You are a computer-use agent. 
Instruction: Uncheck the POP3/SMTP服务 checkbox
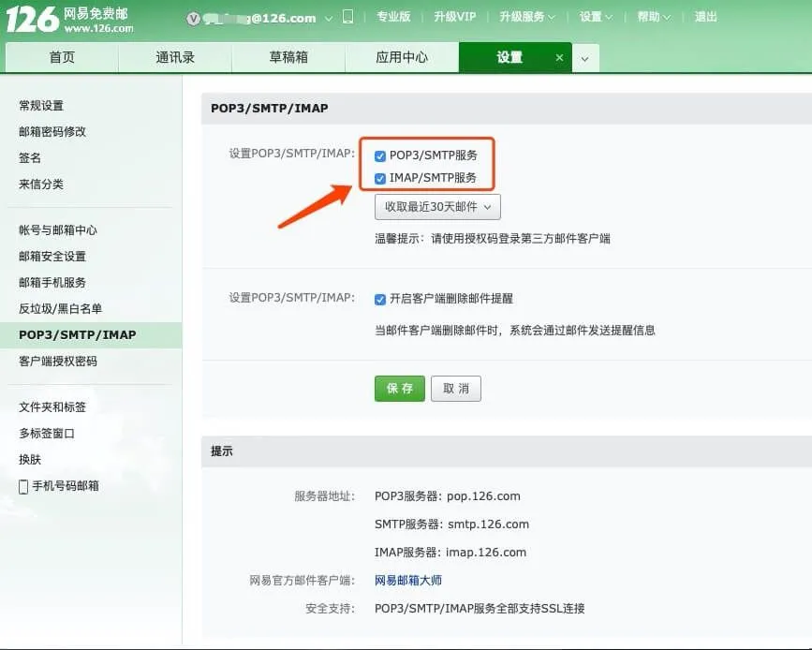coord(379,156)
